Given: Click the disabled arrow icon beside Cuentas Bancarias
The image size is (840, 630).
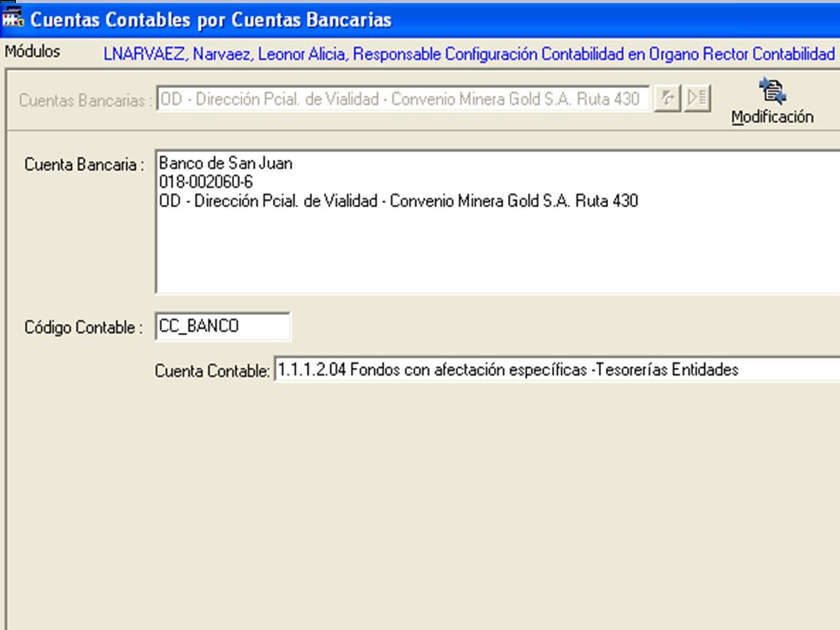Looking at the screenshot, I should tap(668, 99).
